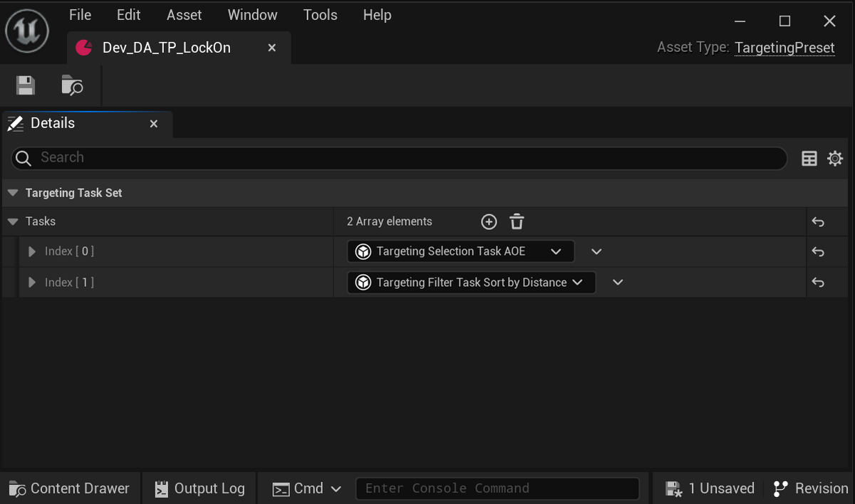
Task: Click the Details panel pencil icon
Action: [16, 123]
